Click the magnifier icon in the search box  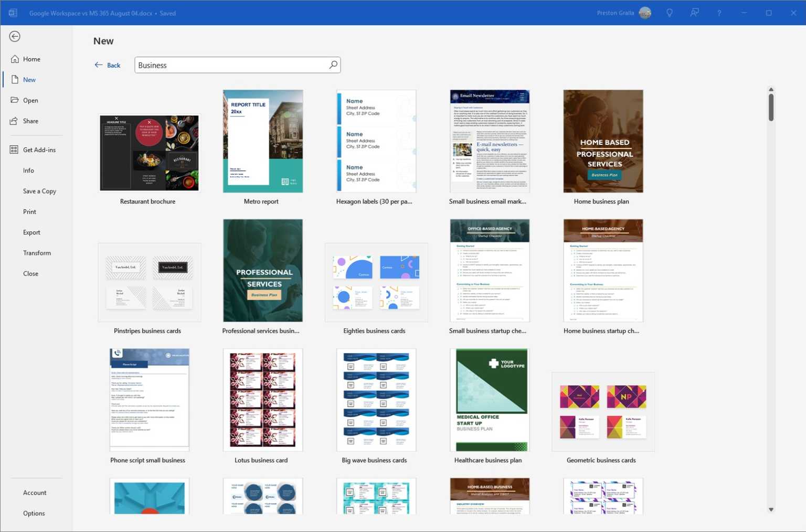pyautogui.click(x=333, y=65)
